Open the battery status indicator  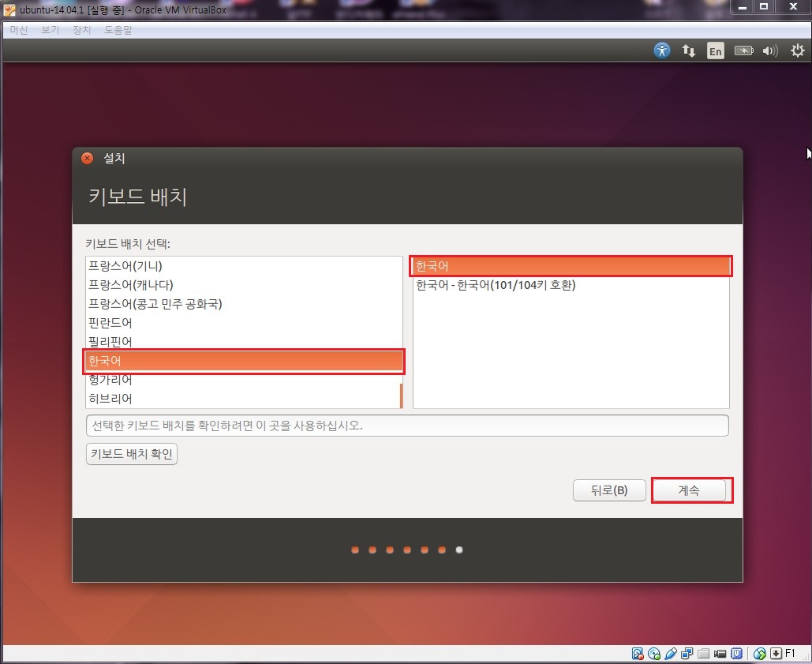coord(743,51)
